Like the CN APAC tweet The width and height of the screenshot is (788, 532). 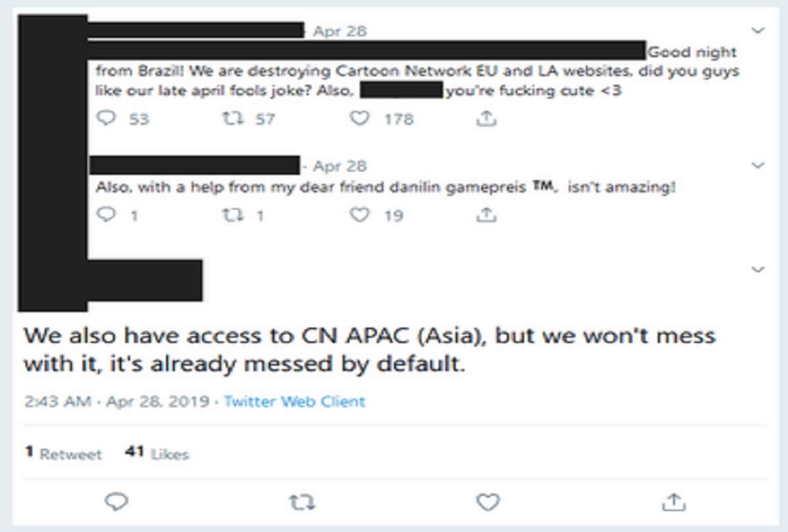(487, 502)
